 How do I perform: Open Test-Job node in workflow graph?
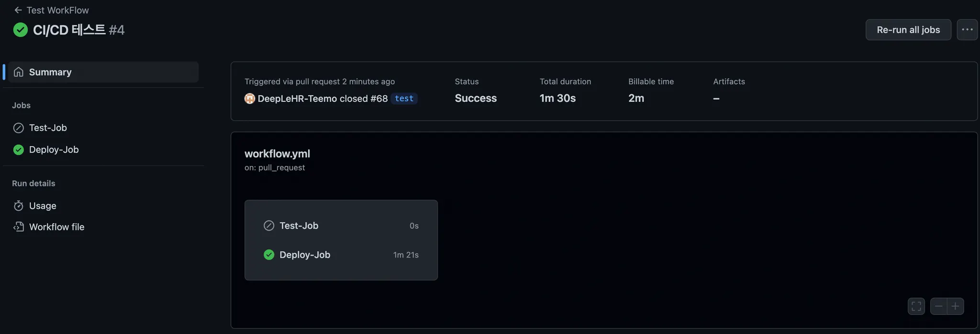[299, 226]
